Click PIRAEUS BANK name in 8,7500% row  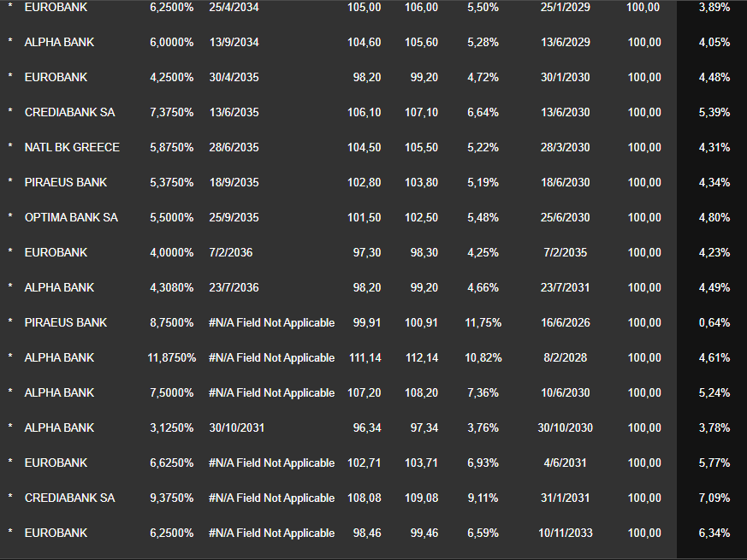point(66,323)
